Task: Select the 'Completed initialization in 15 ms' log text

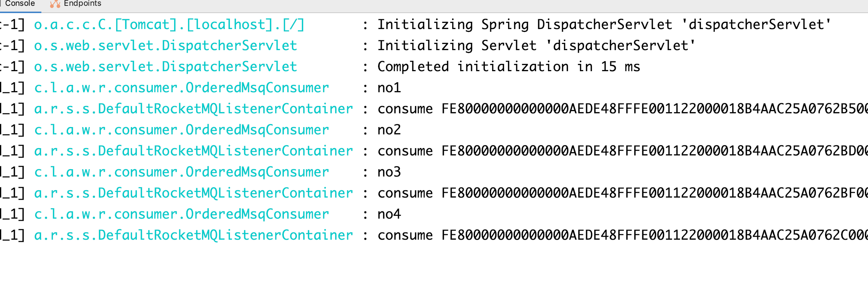Action: tap(508, 66)
